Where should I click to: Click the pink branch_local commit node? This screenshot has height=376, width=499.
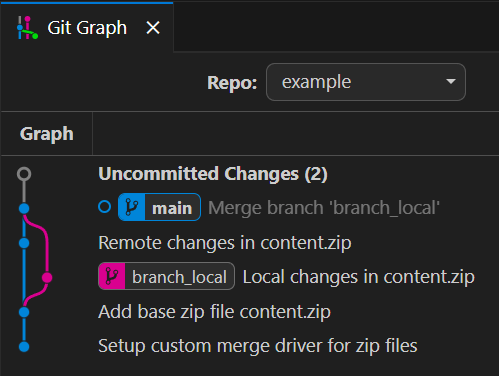tap(47, 277)
